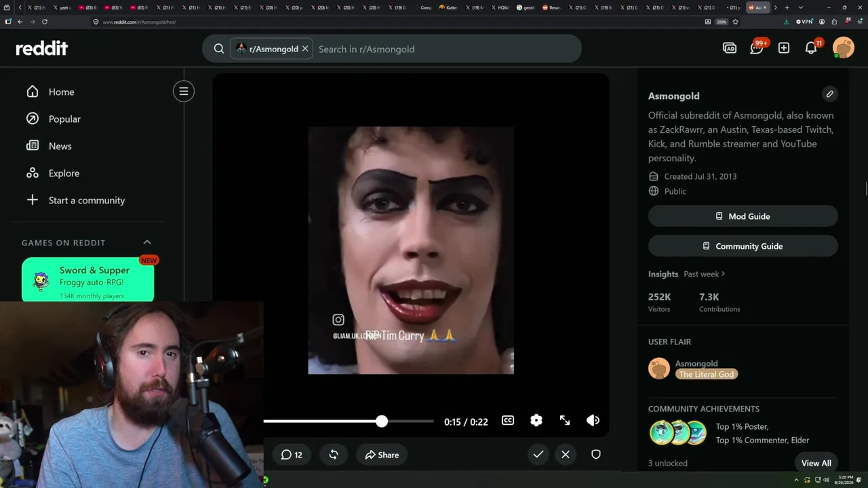Go back in the browser

(x=20, y=22)
